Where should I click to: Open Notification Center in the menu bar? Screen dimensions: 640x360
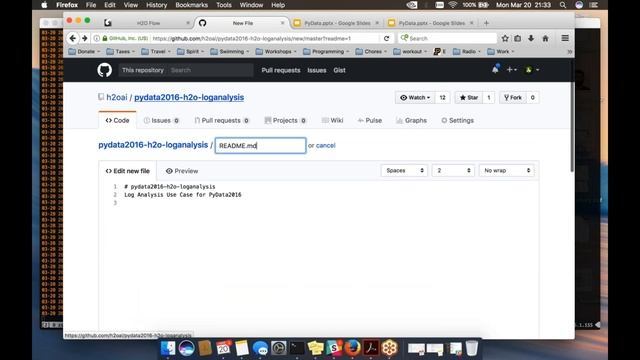coord(594,5)
